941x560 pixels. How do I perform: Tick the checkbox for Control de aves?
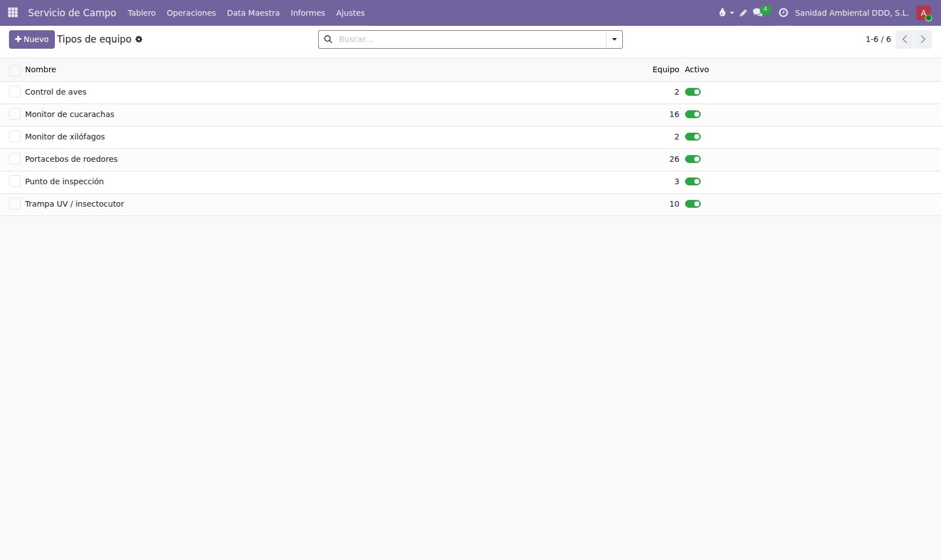pyautogui.click(x=15, y=92)
